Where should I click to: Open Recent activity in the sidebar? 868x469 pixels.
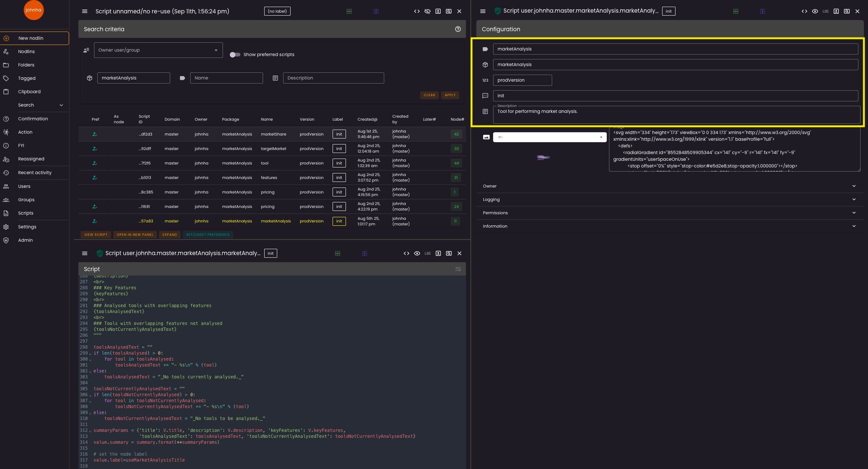(35, 173)
